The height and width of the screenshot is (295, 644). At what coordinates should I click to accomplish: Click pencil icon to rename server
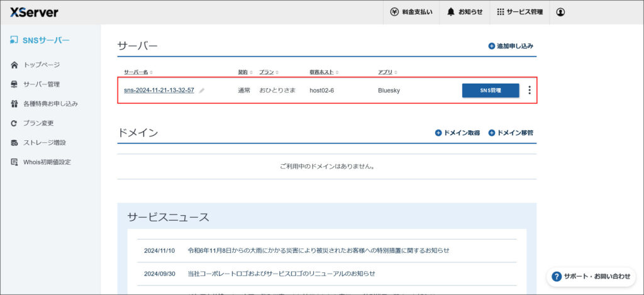[201, 91]
